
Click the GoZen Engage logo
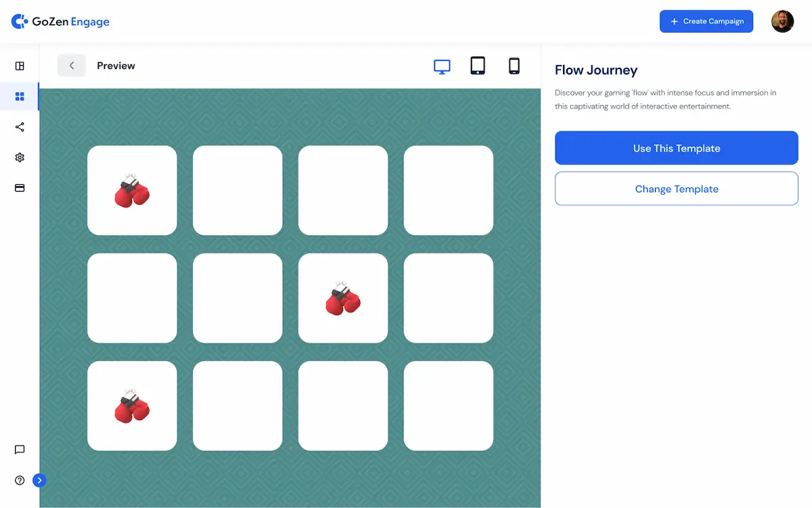point(60,21)
